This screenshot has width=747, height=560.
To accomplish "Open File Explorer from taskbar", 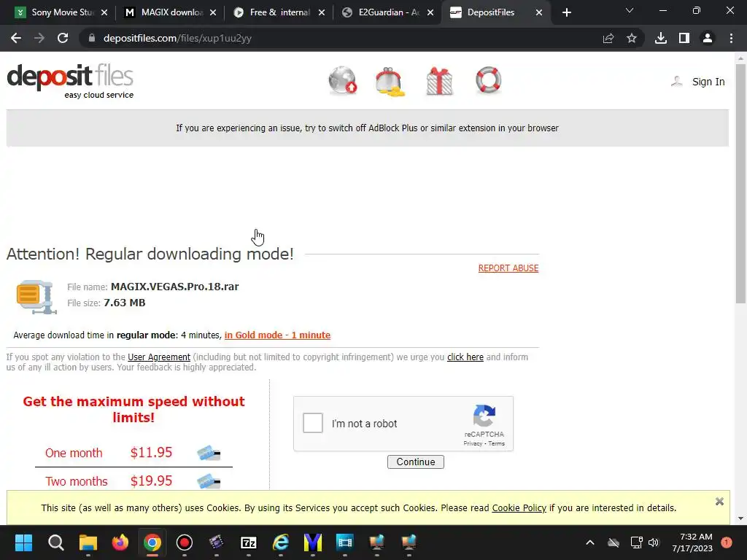I will coord(88,542).
